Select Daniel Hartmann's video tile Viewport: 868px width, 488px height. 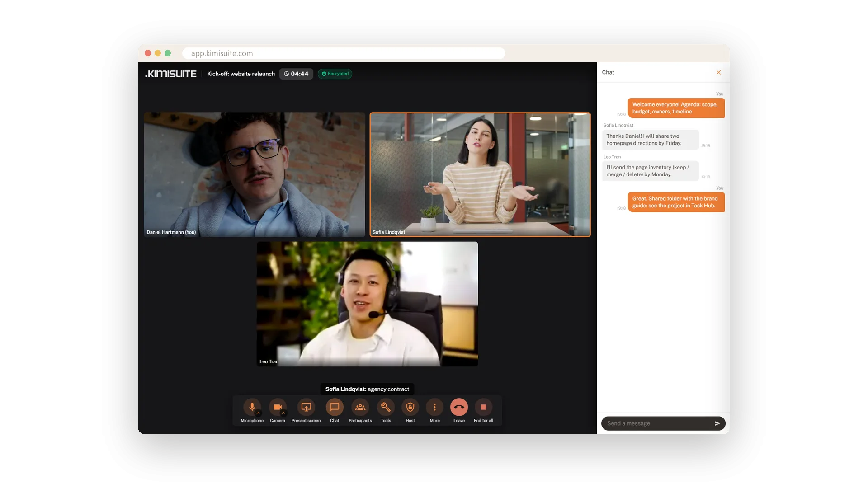coord(254,174)
